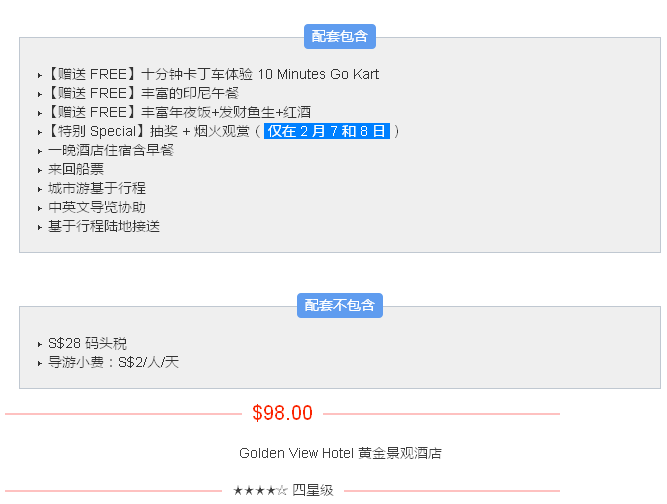Screen dimensions: 667x504
Task: Click the 一晚酒店住宿含早餐 item
Action: [111, 150]
